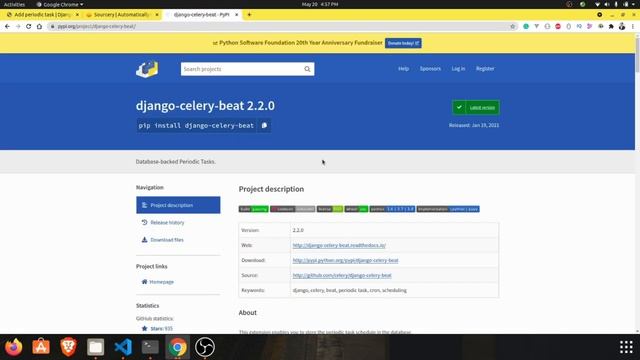Viewport: 640px width, 360px height.
Task: Switch to Chrome in the dock
Action: tap(178, 347)
